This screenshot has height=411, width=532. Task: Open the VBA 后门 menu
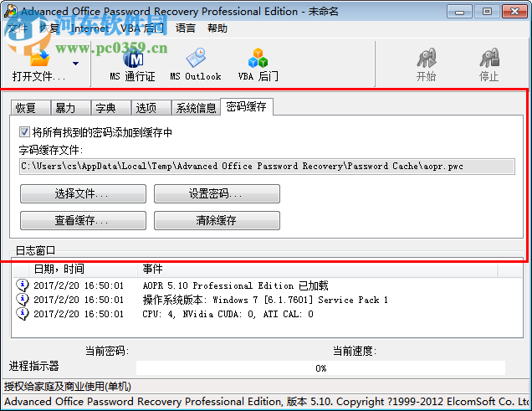coord(142,28)
